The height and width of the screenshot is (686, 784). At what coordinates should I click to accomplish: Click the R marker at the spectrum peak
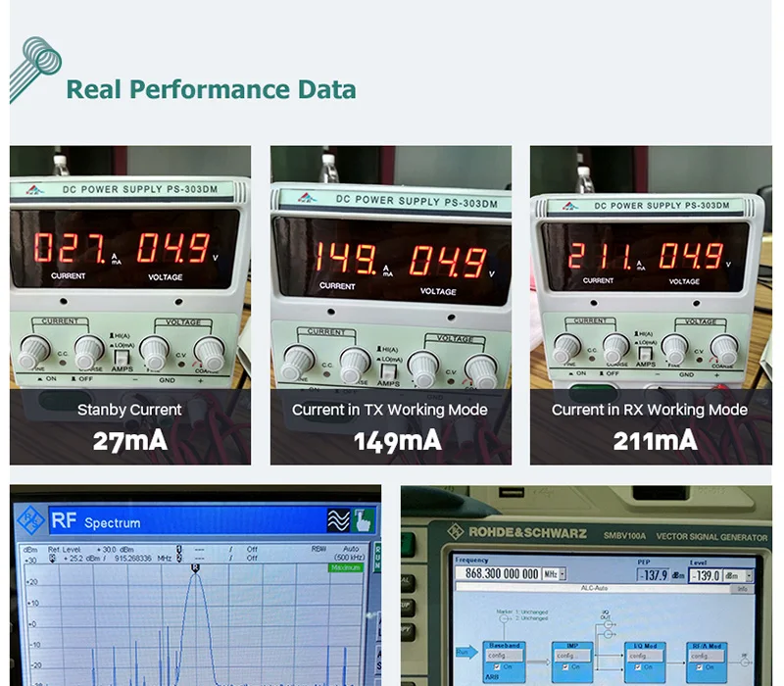coord(195,567)
